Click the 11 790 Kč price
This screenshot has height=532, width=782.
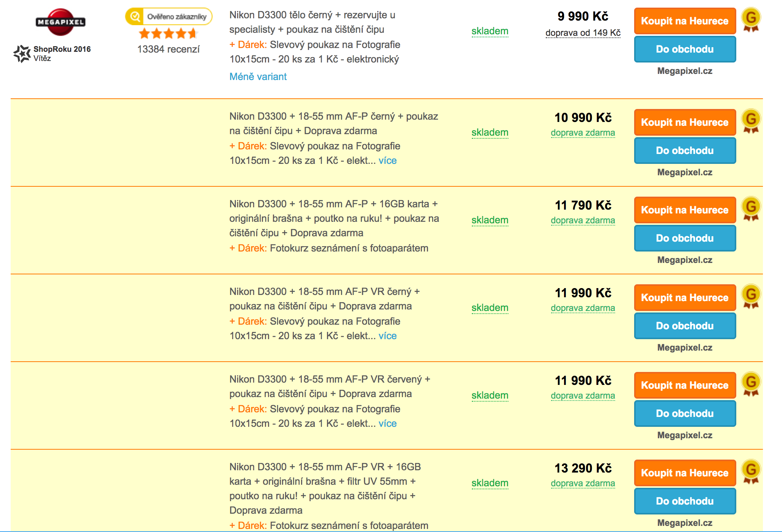[583, 205]
